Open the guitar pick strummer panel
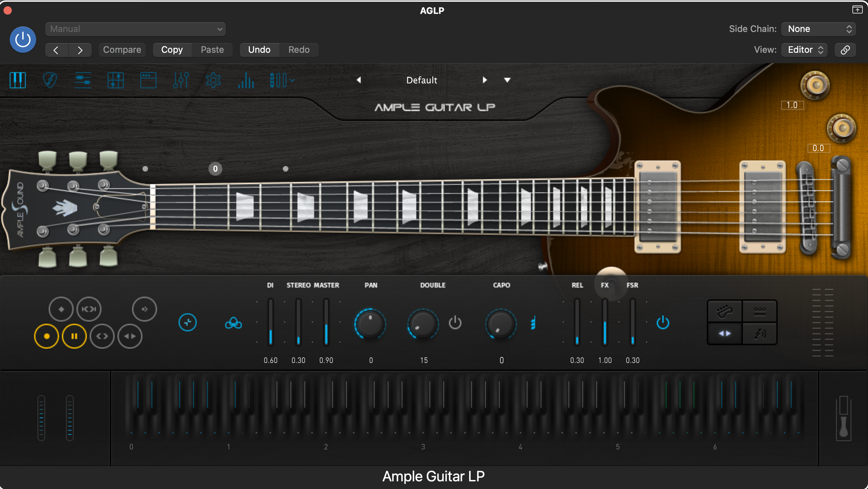868x489 pixels. [x=50, y=80]
